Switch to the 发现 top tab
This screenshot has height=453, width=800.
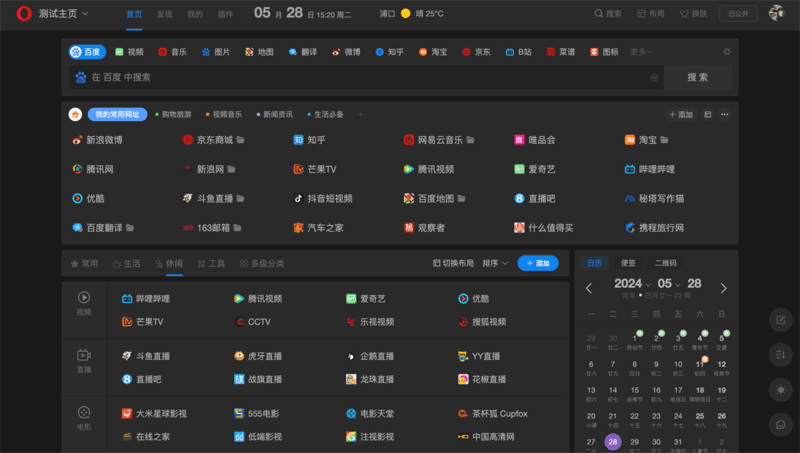coord(164,14)
